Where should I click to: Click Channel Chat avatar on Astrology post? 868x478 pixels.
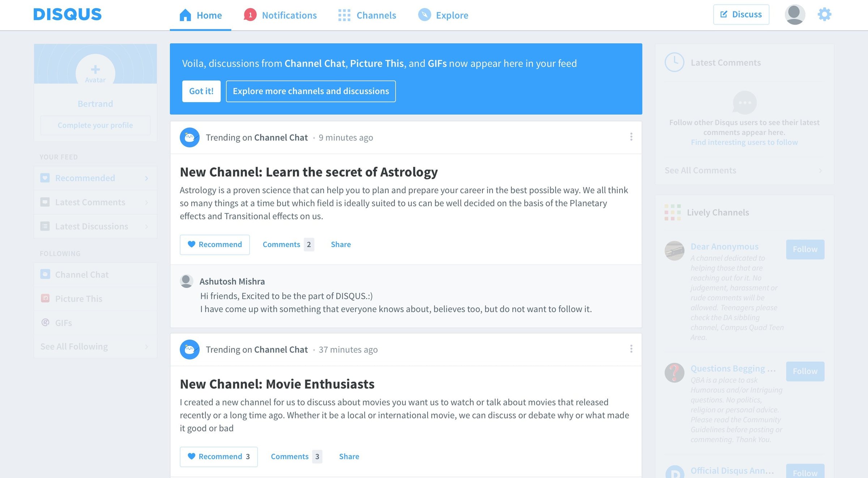click(x=190, y=137)
